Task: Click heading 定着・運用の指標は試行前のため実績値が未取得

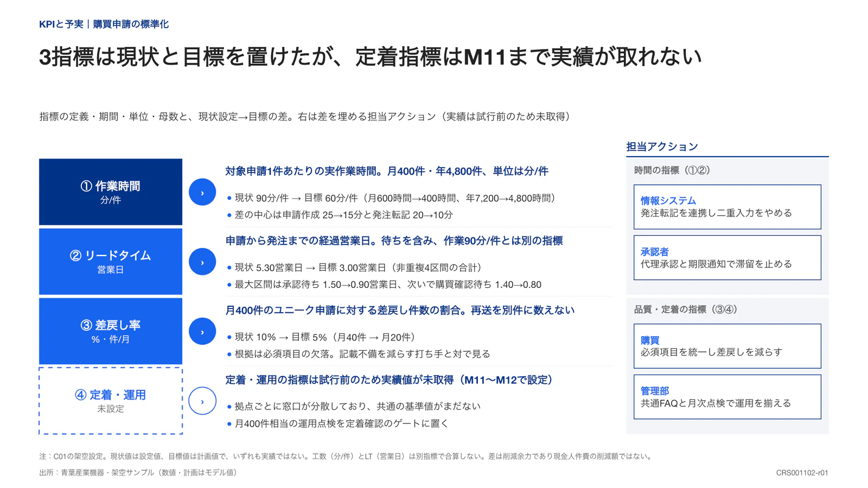Action: point(391,380)
